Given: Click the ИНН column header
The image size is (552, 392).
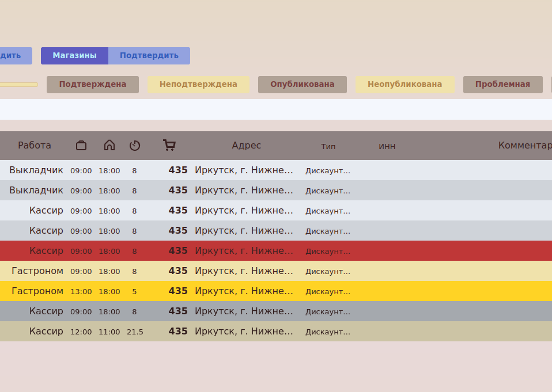Looking at the screenshot, I should [387, 146].
